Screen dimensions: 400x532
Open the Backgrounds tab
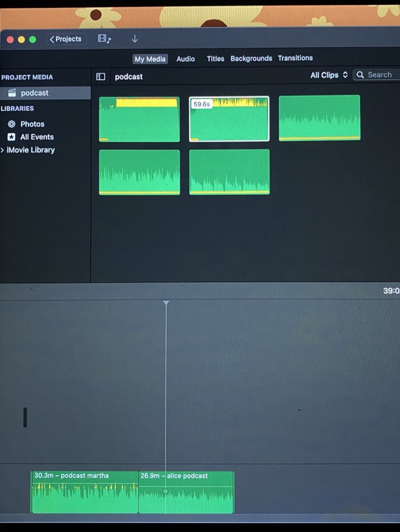pyautogui.click(x=251, y=58)
